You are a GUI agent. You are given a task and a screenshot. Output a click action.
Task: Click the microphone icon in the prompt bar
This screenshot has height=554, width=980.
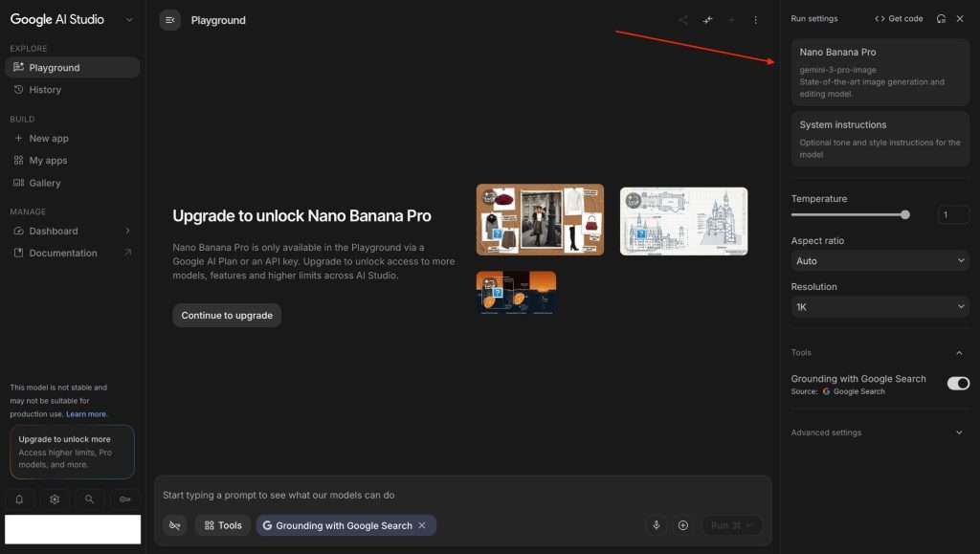click(x=657, y=525)
